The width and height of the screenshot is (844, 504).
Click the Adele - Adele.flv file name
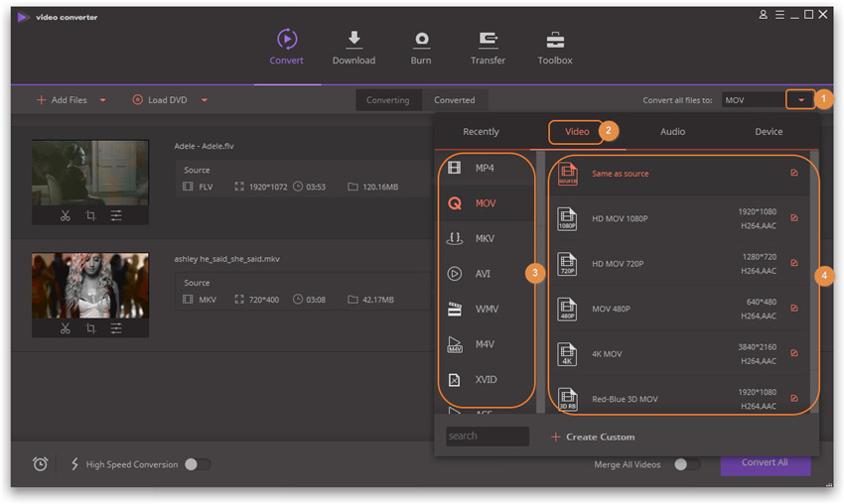[x=204, y=146]
